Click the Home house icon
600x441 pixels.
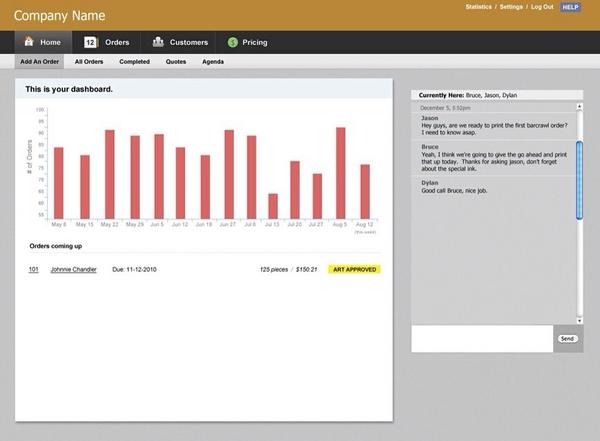[x=29, y=41]
